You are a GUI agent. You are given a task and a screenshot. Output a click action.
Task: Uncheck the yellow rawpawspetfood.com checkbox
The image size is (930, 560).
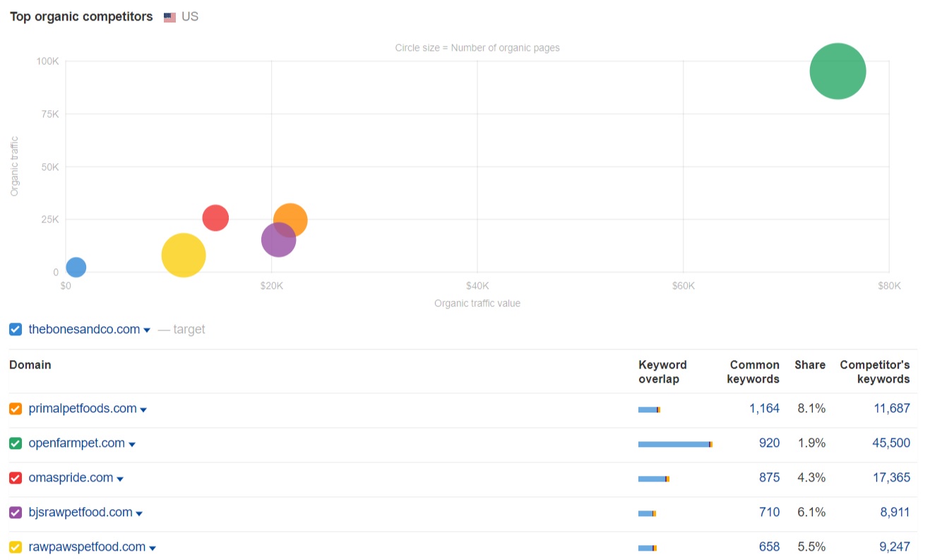[x=16, y=547]
